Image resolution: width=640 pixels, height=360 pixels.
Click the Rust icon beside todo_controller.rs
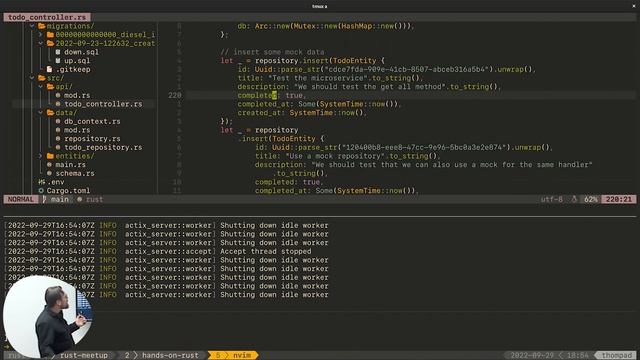pyautogui.click(x=58, y=104)
